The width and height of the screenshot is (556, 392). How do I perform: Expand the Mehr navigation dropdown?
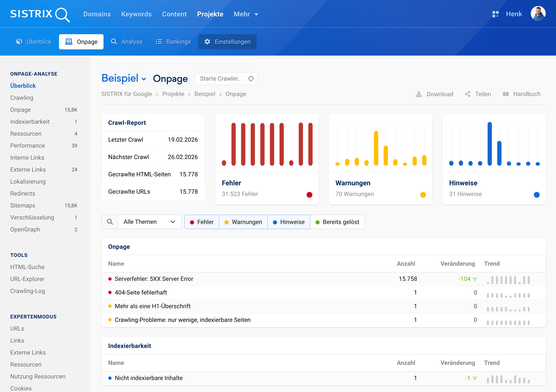tap(246, 14)
